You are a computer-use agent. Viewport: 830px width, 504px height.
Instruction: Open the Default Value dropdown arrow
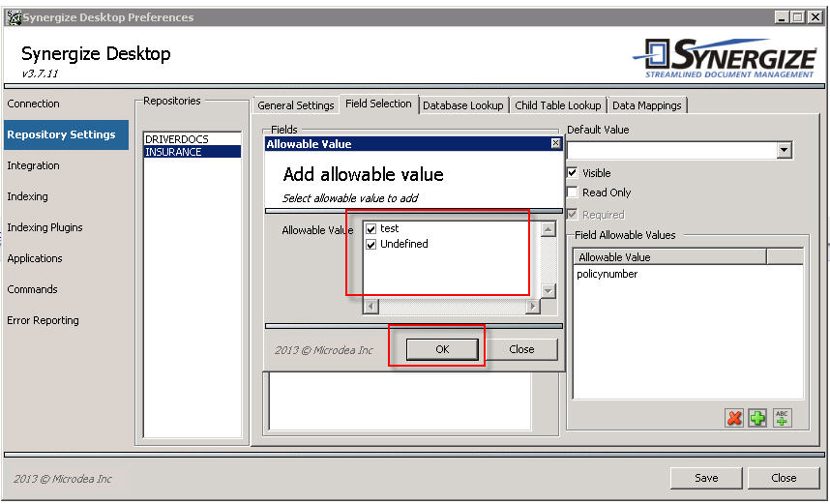[x=785, y=150]
